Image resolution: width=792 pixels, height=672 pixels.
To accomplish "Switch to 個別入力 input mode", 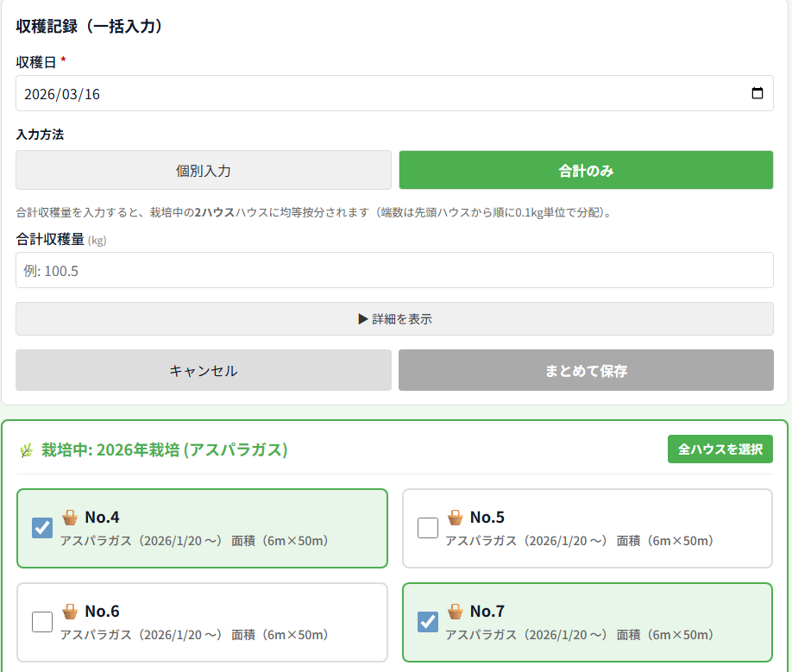I will [x=204, y=171].
